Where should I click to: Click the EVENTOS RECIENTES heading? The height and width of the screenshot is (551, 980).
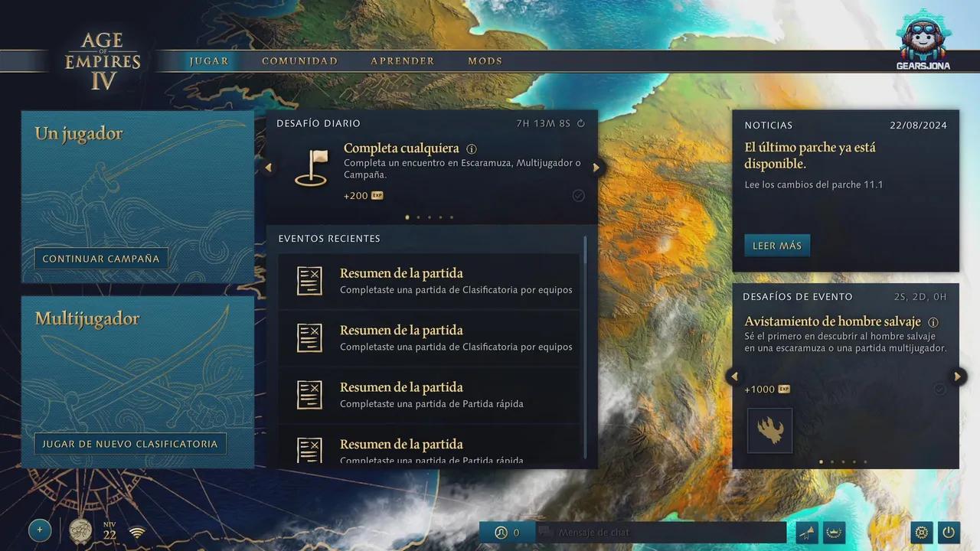pyautogui.click(x=329, y=239)
